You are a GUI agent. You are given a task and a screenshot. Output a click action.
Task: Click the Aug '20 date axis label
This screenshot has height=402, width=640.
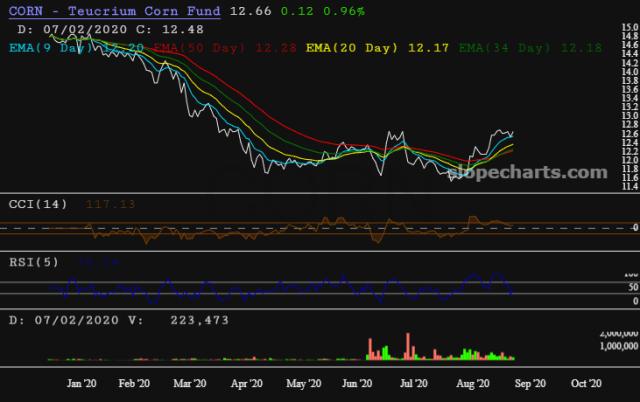471,383
